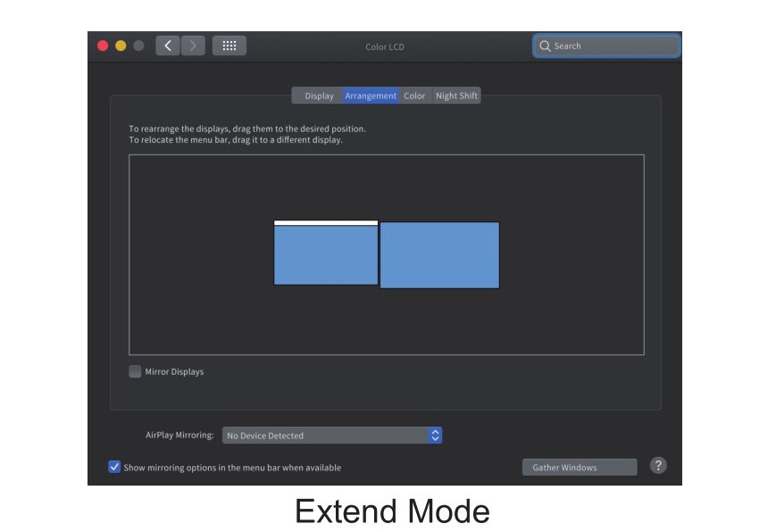Focus the Search input field

tap(612, 46)
